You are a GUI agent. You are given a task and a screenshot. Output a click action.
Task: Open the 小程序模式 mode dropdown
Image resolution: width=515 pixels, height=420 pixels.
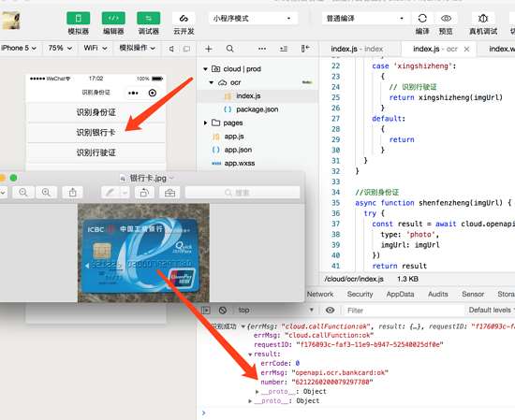253,19
